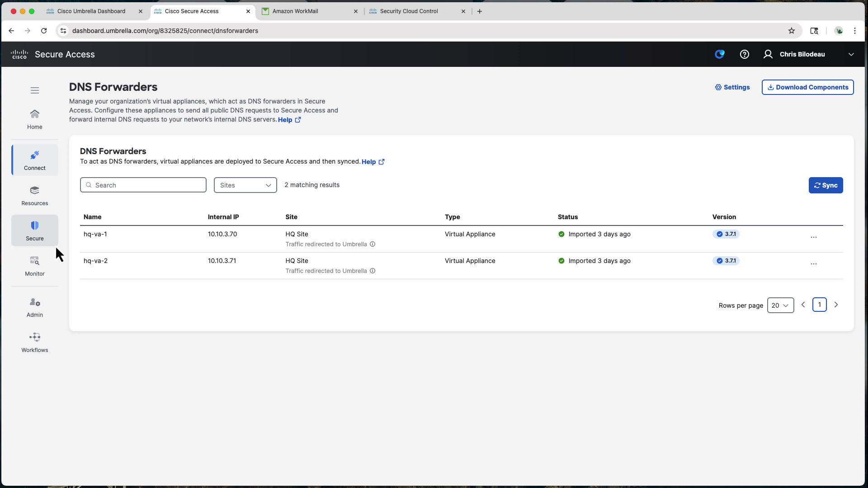868x488 pixels.
Task: Show info for hq-va-2 traffic redirected
Action: coord(373,271)
